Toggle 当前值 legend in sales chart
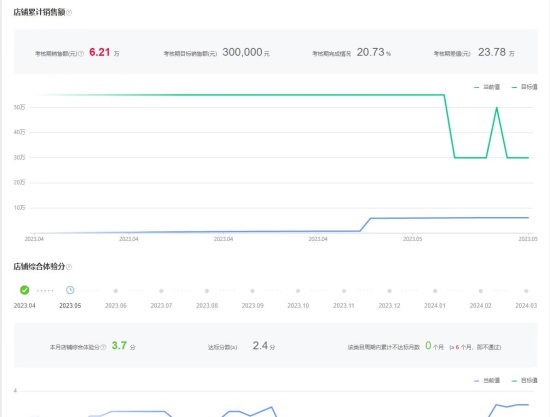This screenshot has height=417, width=550. coord(487,87)
